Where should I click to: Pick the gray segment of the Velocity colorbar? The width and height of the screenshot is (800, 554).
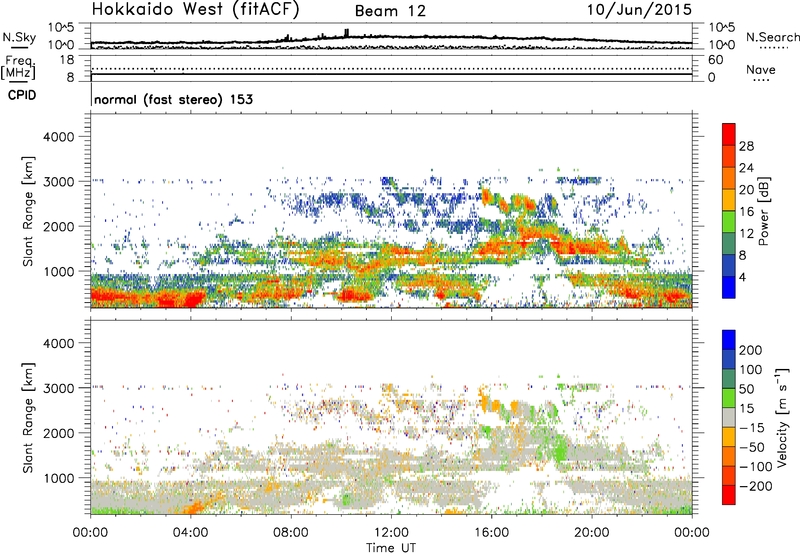click(x=729, y=417)
